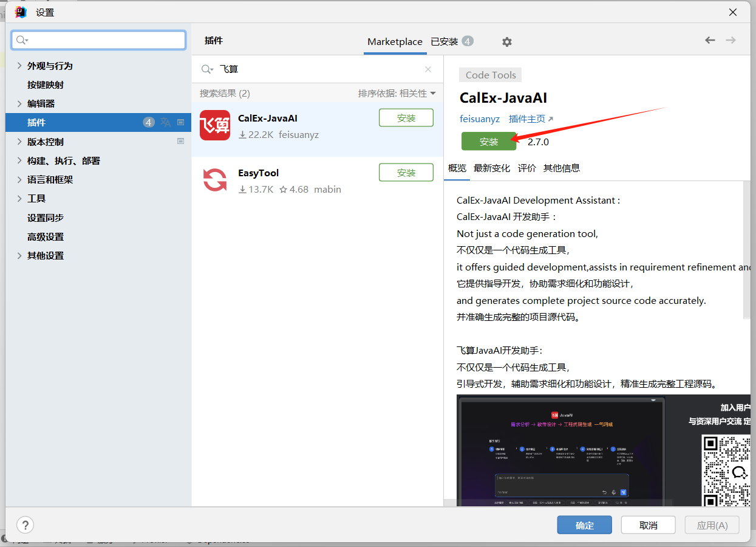The height and width of the screenshot is (547, 756).
Task: Open the 最新变化 tab
Action: [492, 168]
